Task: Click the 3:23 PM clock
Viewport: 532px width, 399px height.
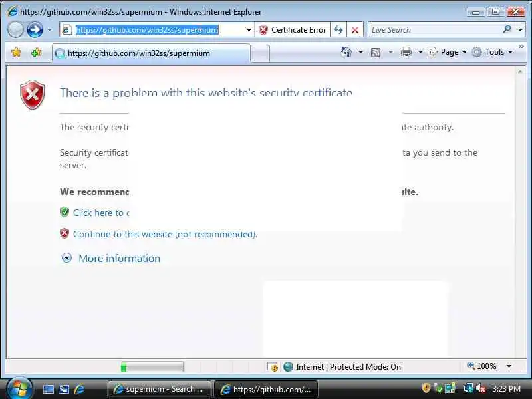Action: pos(506,388)
